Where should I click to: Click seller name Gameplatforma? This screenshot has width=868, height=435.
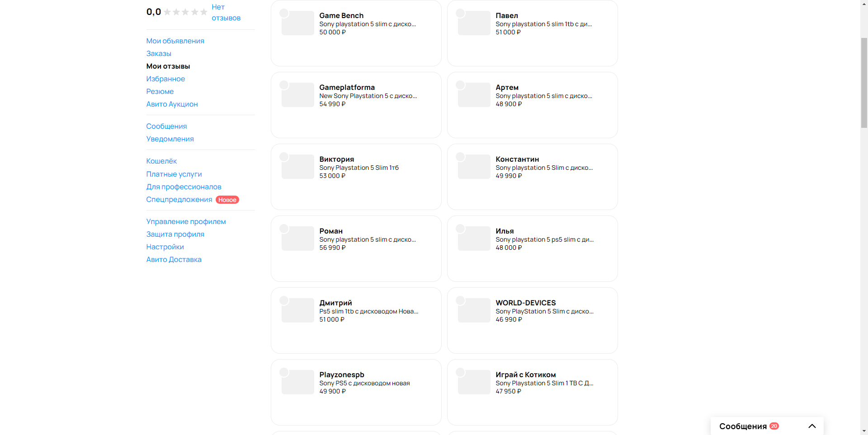coord(347,87)
